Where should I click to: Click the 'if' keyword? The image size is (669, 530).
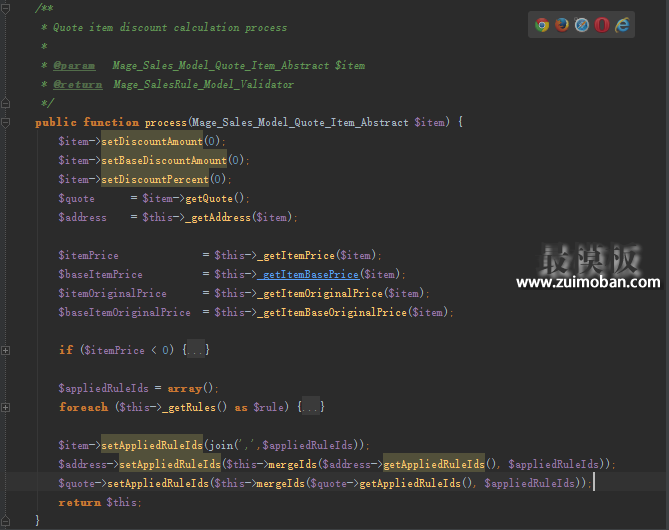point(66,350)
